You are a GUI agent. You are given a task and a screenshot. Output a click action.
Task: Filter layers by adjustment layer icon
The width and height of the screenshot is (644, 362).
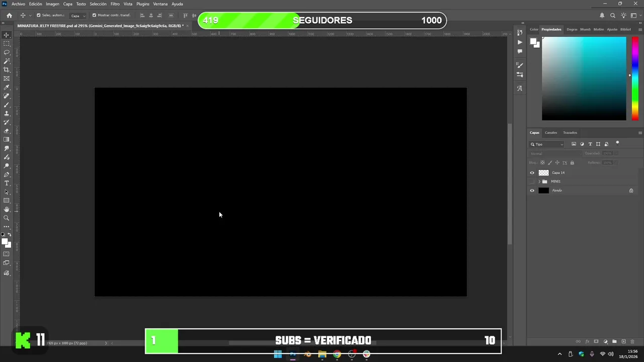click(x=582, y=144)
